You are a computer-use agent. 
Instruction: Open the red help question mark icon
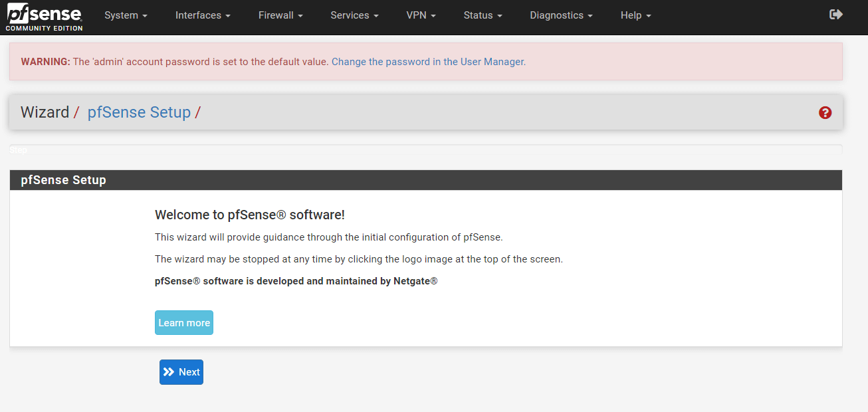tap(825, 113)
